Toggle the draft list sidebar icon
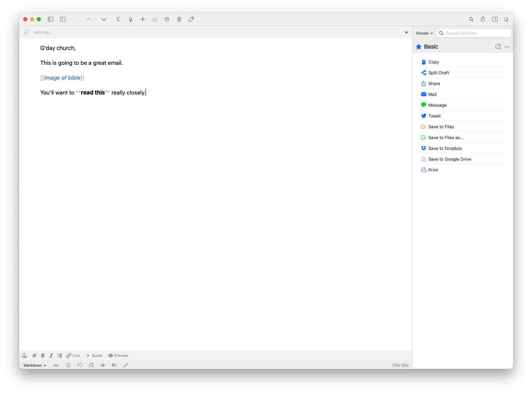The width and height of the screenshot is (532, 394). pyautogui.click(x=51, y=19)
